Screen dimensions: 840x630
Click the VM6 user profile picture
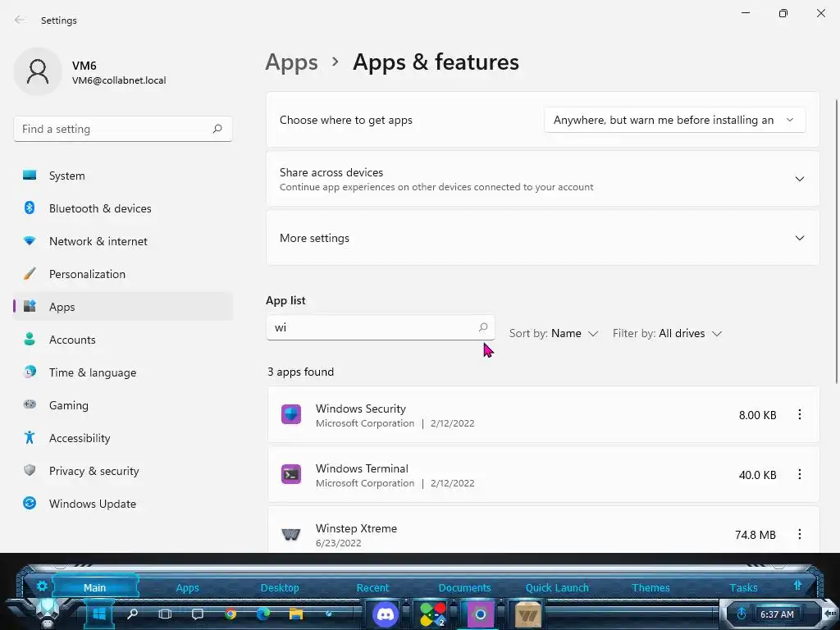(x=38, y=71)
